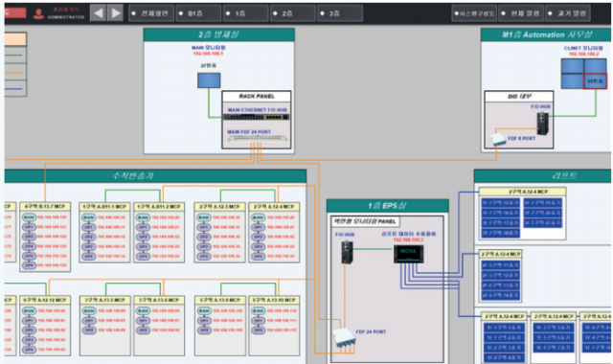The width and height of the screenshot is (613, 364).
Task: Click the administrator user icon
Action: 38,13
